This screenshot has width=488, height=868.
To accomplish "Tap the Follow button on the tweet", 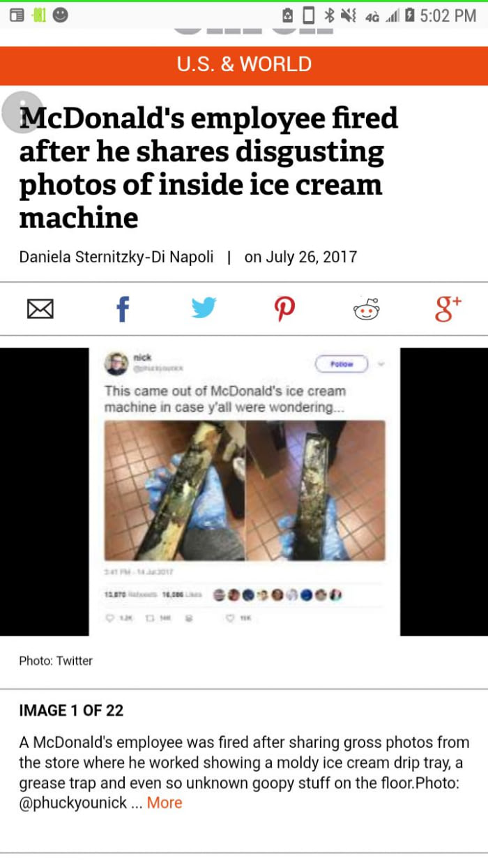I will pos(341,364).
